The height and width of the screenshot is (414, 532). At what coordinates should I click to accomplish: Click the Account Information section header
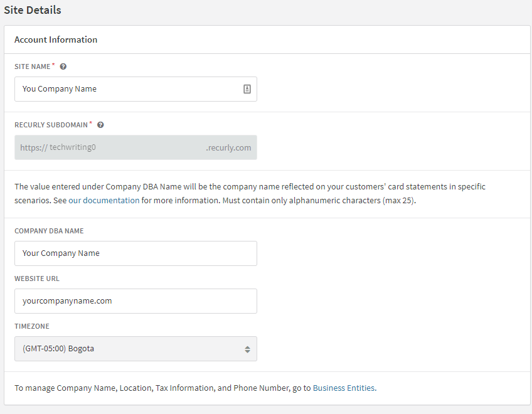click(56, 40)
